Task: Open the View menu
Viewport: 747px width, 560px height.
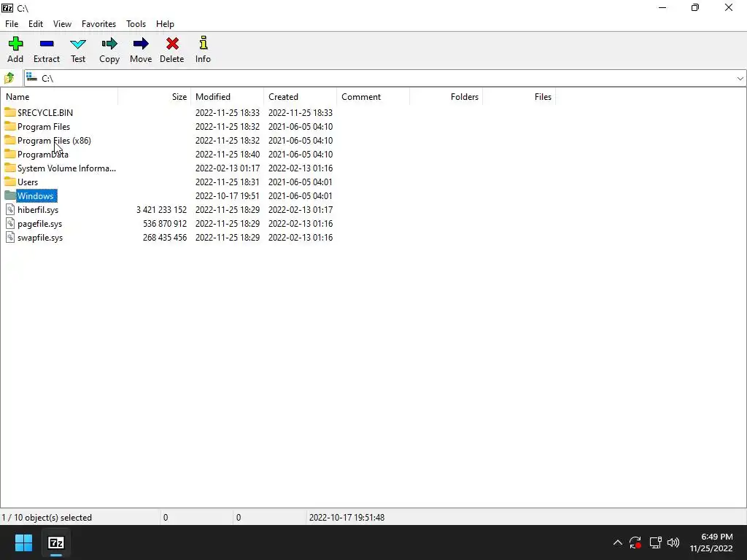Action: [62, 24]
